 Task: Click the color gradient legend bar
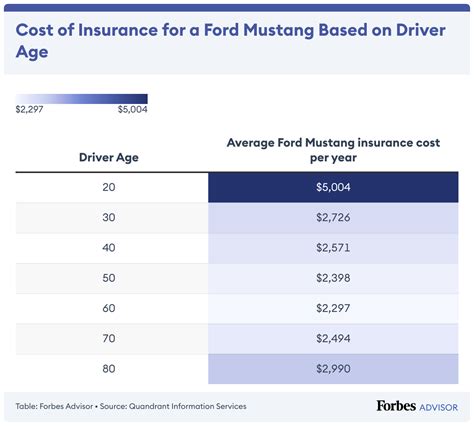pos(82,99)
